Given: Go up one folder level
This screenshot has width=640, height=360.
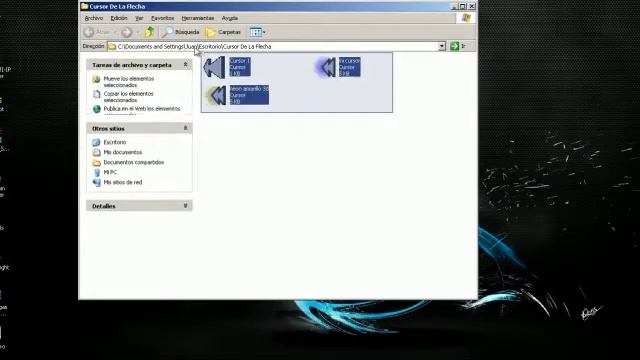Looking at the screenshot, I should tap(149, 32).
